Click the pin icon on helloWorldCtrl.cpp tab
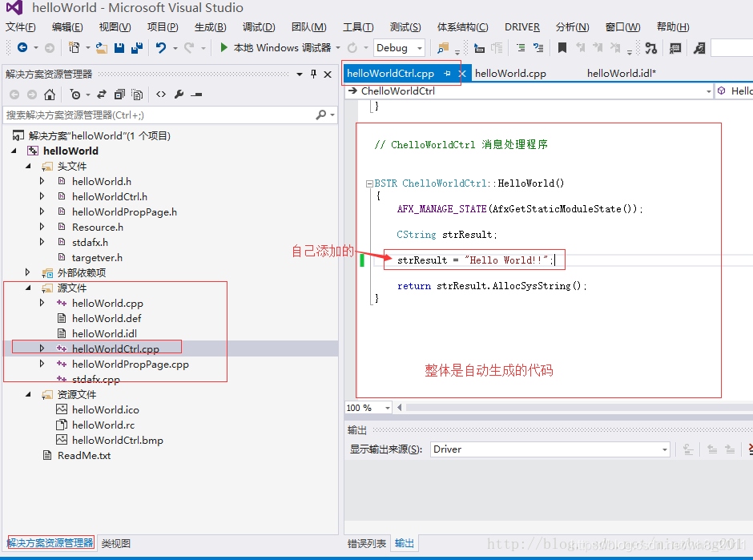The width and height of the screenshot is (753, 560). point(447,74)
